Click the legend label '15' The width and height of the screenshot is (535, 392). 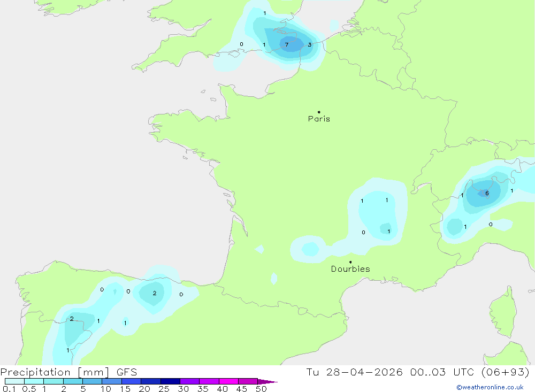click(x=125, y=389)
